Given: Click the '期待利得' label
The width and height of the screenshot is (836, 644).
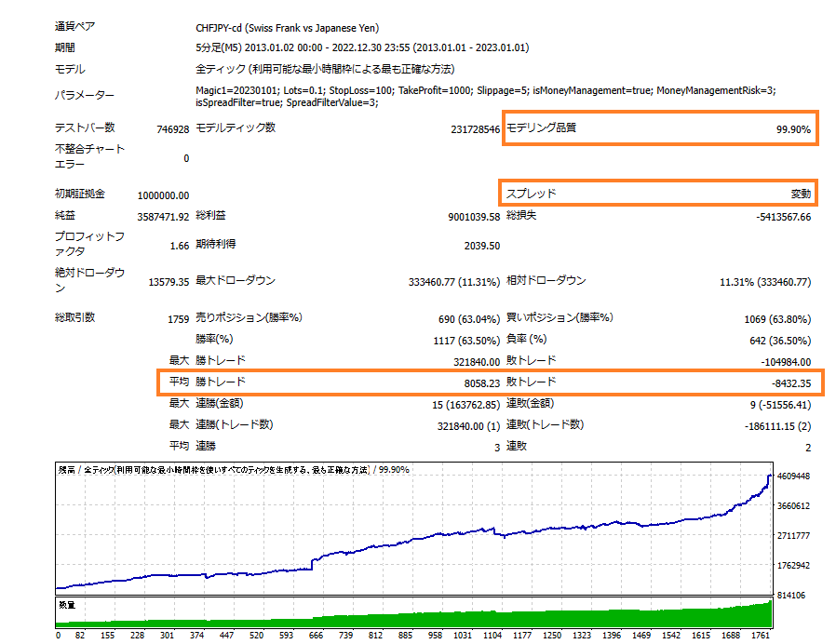Looking at the screenshot, I should [x=215, y=244].
